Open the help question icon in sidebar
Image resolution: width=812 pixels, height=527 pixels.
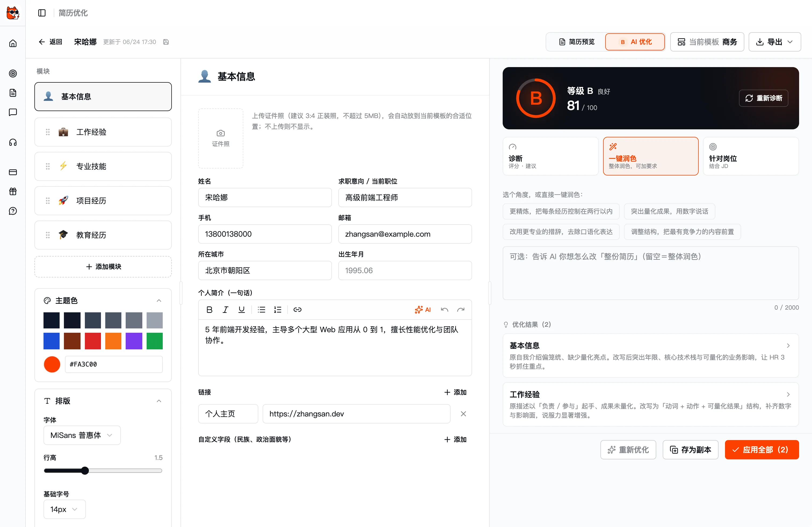tap(13, 211)
